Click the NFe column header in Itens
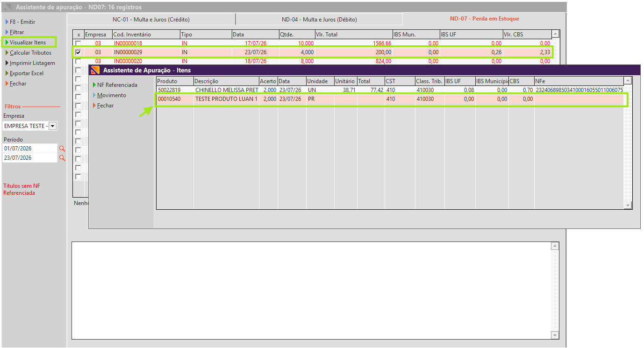The width and height of the screenshot is (644, 348). 579,81
